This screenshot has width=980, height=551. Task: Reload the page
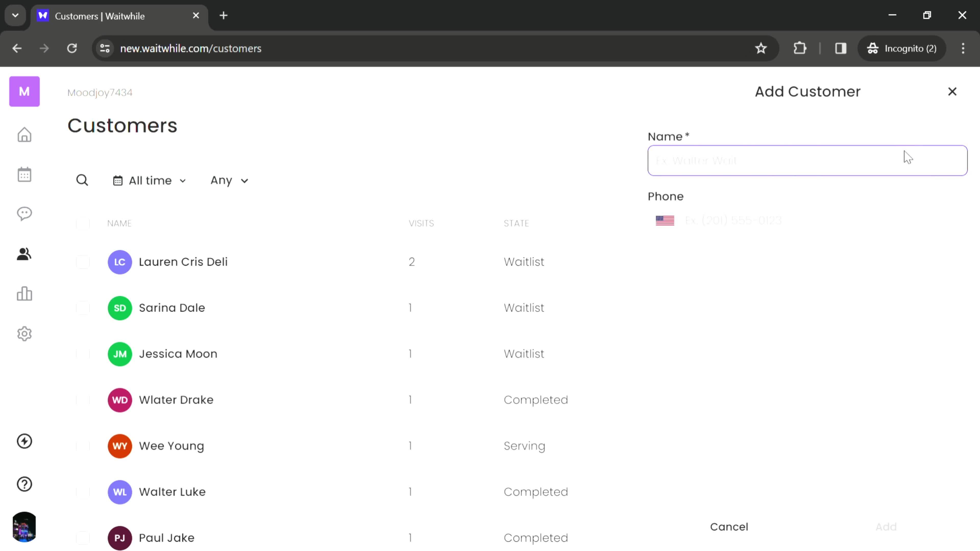[x=72, y=48]
